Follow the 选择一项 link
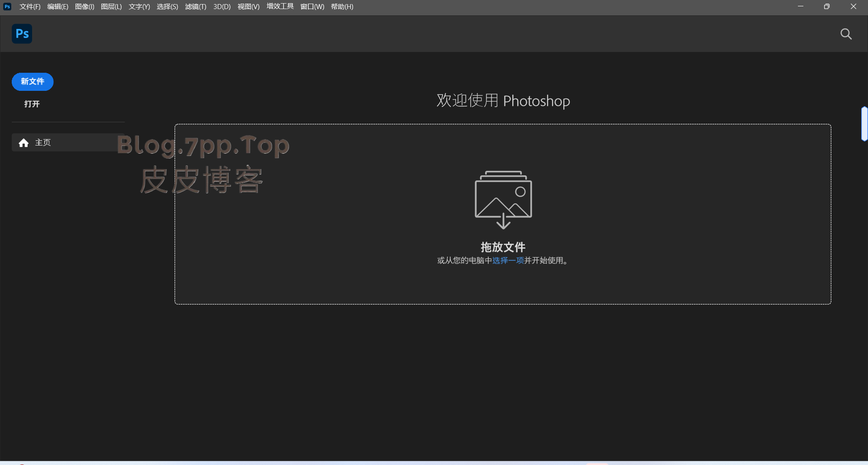 point(508,261)
